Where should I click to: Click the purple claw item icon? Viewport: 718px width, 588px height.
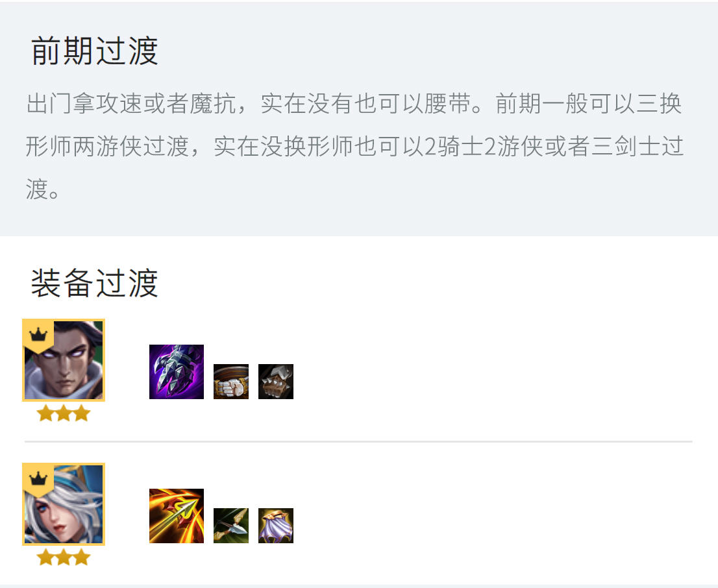[x=177, y=372]
